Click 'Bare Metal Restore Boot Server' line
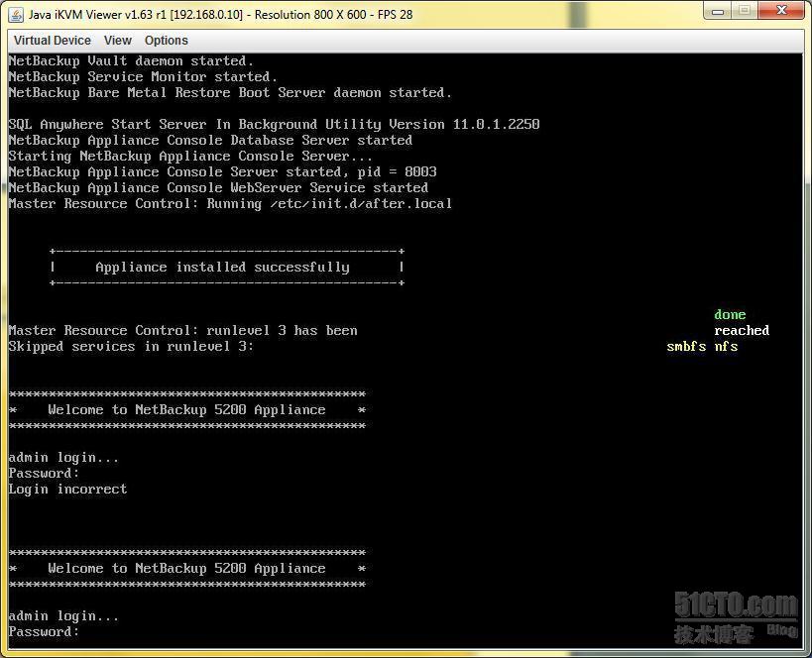812x658 pixels. 230,93
